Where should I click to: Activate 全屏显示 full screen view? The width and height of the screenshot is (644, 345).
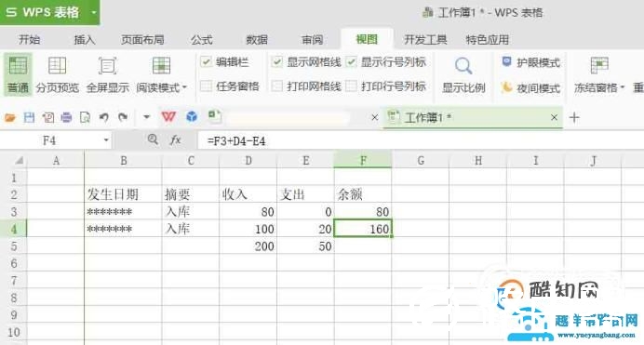click(108, 74)
